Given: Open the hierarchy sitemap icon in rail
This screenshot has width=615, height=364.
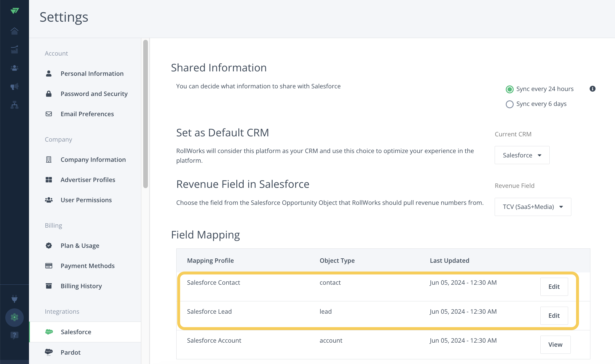Looking at the screenshot, I should 14,105.
